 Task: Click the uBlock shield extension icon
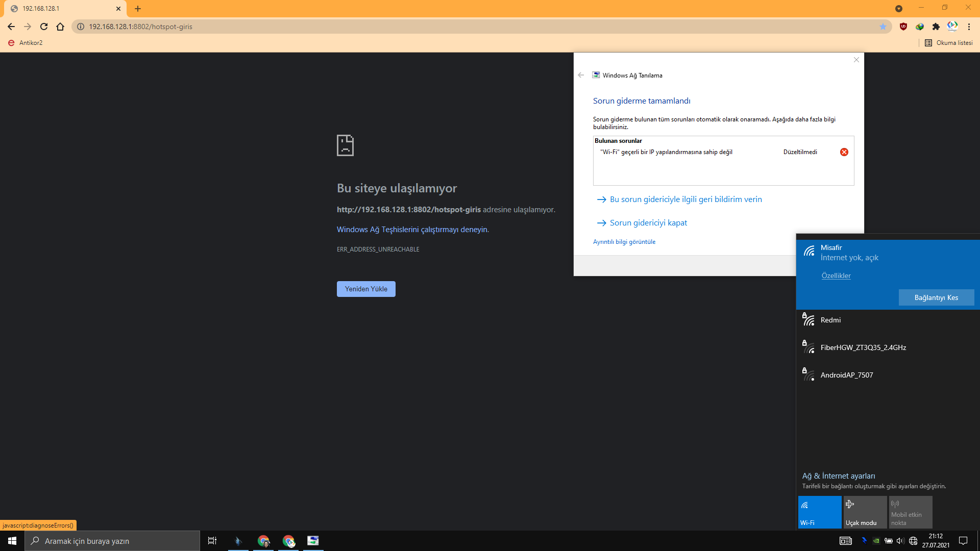[x=903, y=27]
